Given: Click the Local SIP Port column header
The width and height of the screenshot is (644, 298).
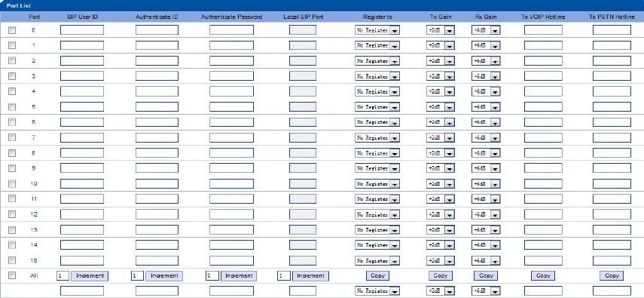Looking at the screenshot, I should (x=303, y=17).
